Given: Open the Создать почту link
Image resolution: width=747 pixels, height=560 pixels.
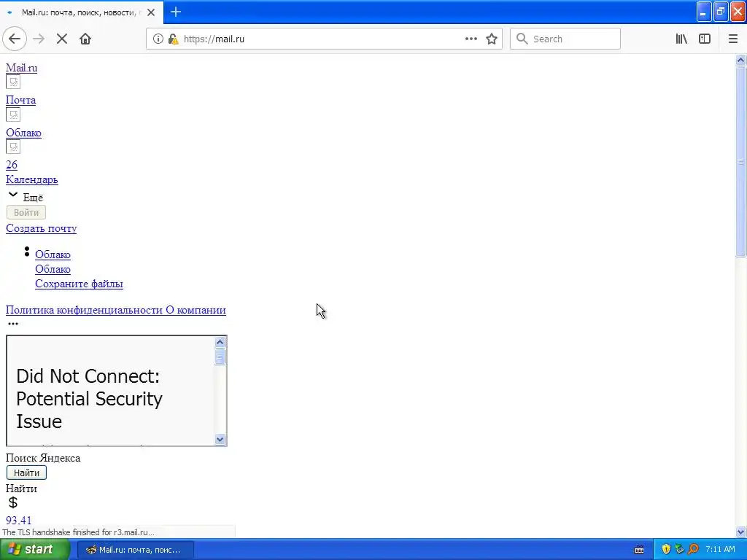Looking at the screenshot, I should [x=41, y=228].
